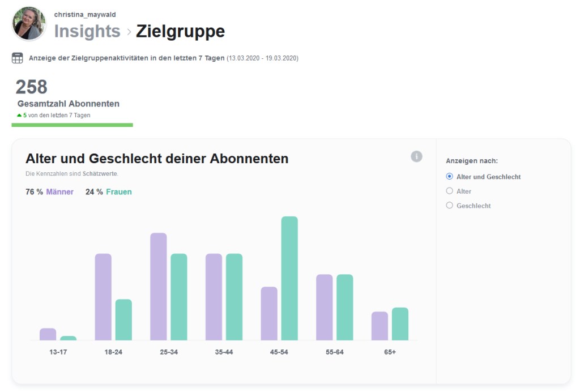Click the green up arrow next to 5
This screenshot has width=580, height=392.
(19, 116)
